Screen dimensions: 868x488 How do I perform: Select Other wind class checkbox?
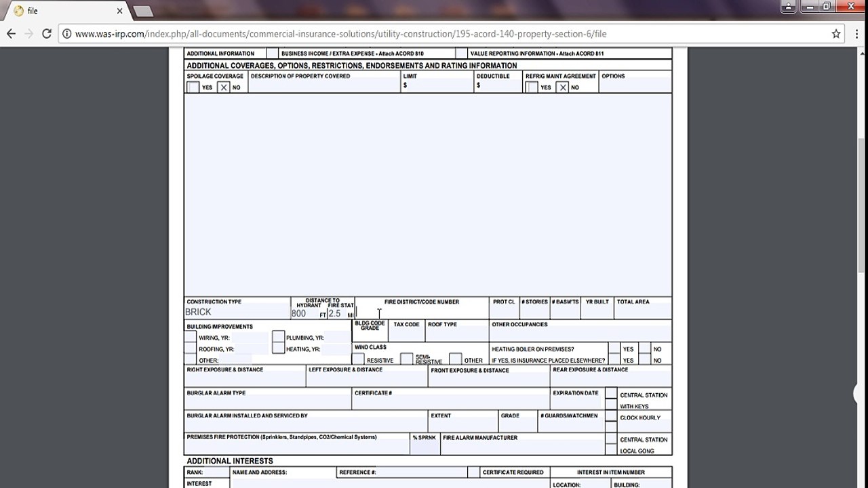coord(455,359)
